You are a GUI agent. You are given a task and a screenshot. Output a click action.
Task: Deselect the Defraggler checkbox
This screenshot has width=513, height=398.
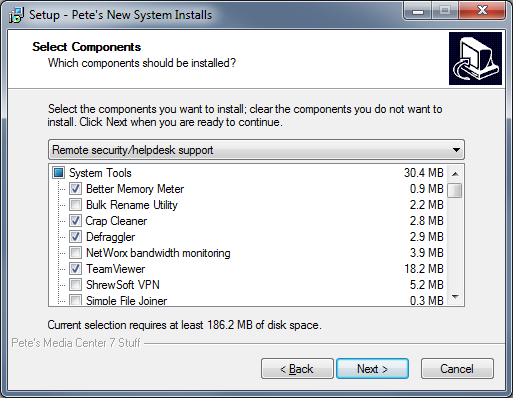pos(75,237)
